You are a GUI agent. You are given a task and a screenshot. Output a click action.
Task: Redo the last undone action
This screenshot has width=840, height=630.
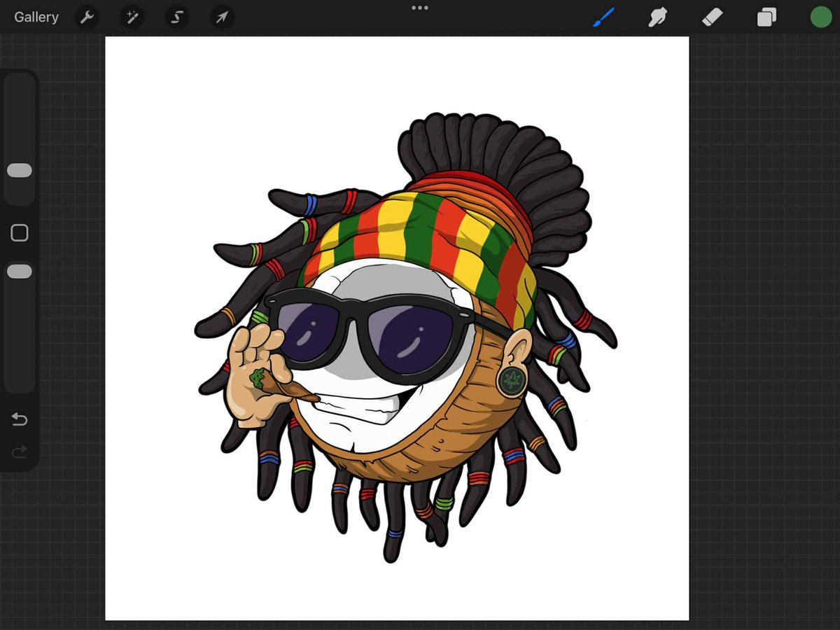pyautogui.click(x=20, y=452)
